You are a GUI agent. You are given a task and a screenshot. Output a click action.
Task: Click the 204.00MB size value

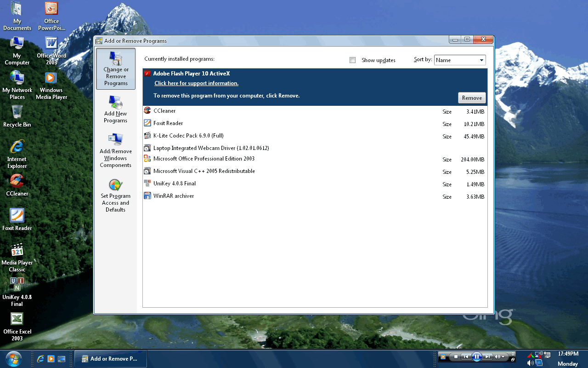[x=472, y=160]
